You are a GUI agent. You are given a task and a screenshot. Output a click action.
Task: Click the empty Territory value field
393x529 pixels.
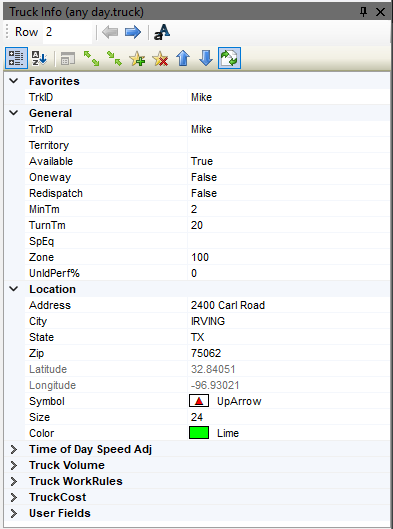[288, 145]
